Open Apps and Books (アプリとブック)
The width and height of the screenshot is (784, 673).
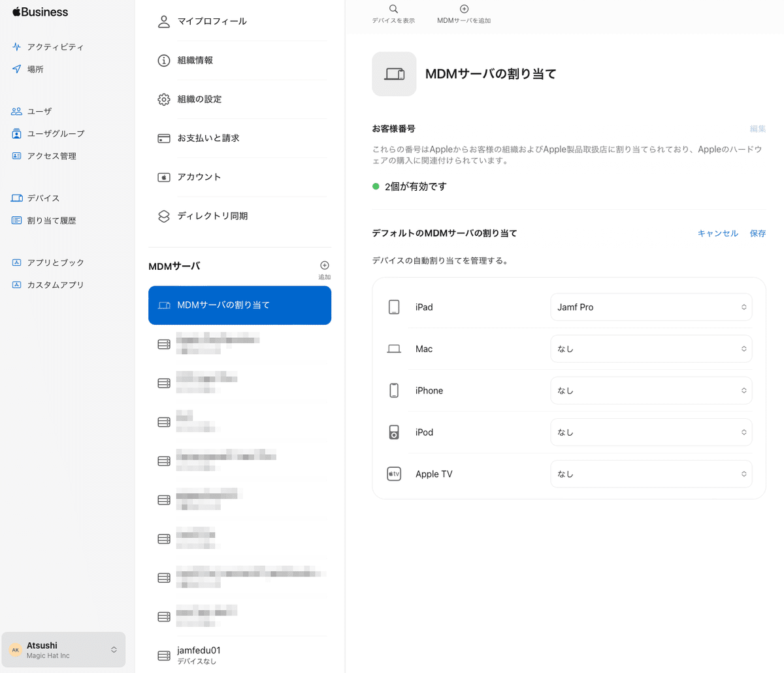pos(48,263)
